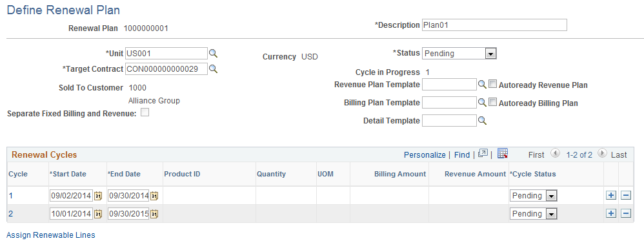
Task: Click the Product ID column header
Action: click(x=182, y=174)
